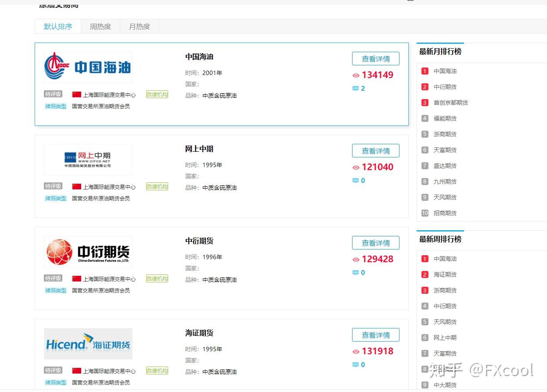Click the comment bubble icon in 网上中期 card
Viewport: 547px width, 392px height.
click(356, 181)
